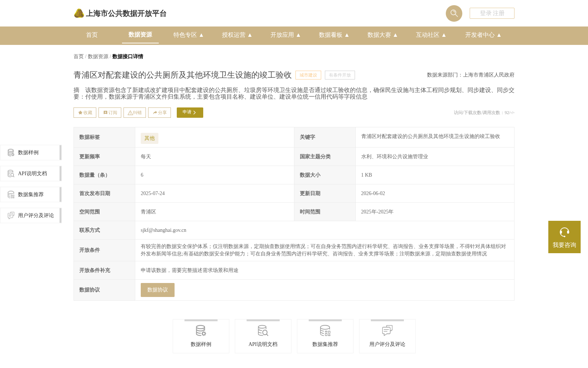Expand 数据大赛 menu
The image size is (588, 368).
pos(383,35)
